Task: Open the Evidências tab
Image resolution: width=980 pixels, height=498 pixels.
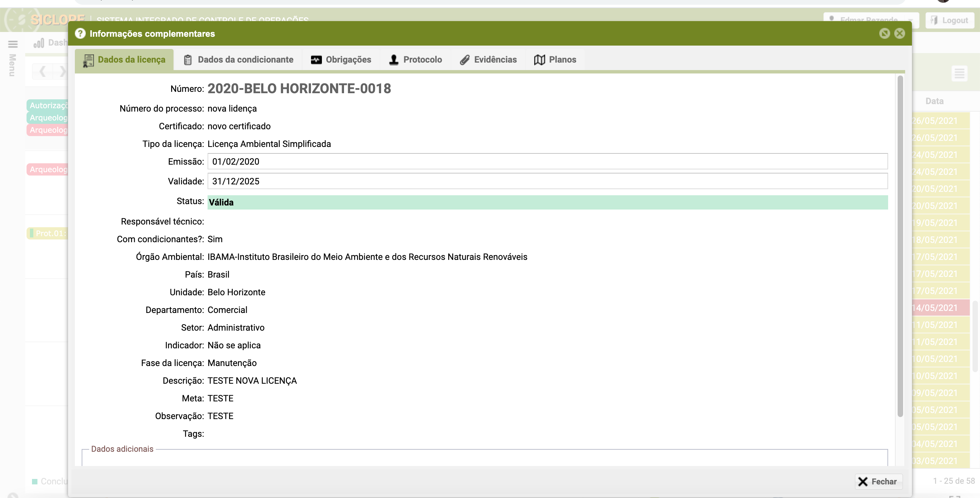Action: [488, 60]
